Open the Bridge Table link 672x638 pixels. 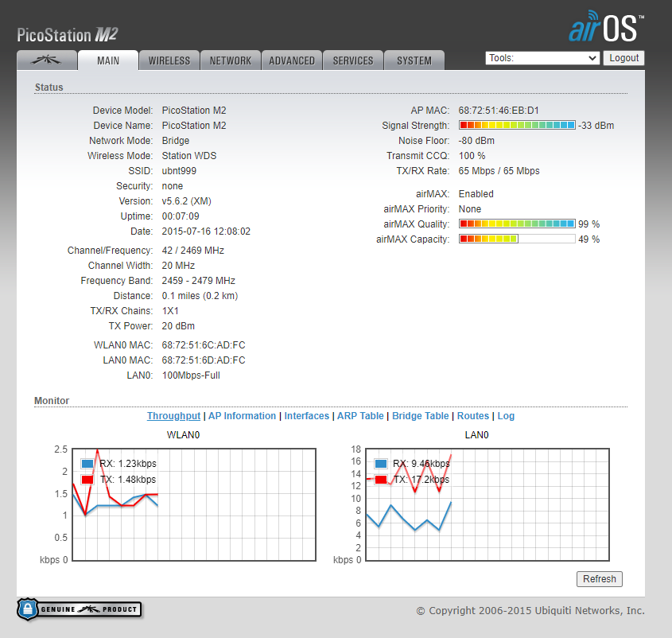(x=421, y=416)
